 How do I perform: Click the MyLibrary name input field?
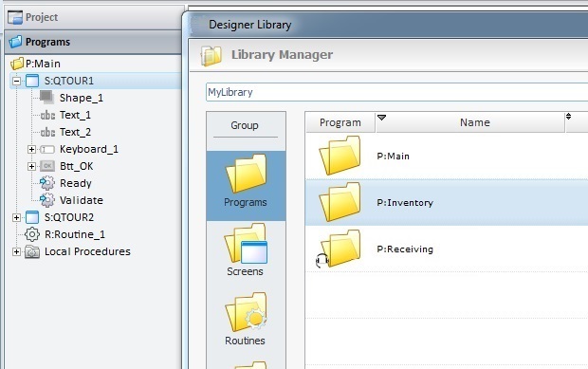tap(396, 92)
